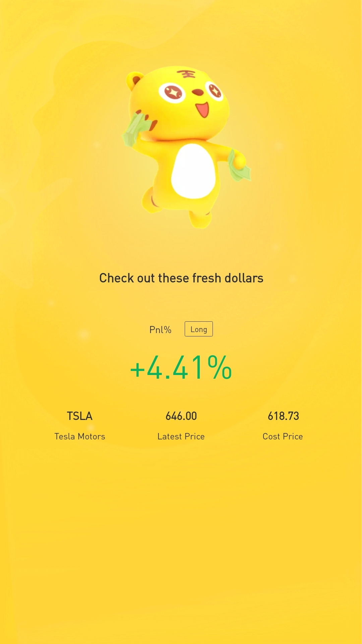
Task: Click the tiger mascot's brown nose
Action: point(198,92)
